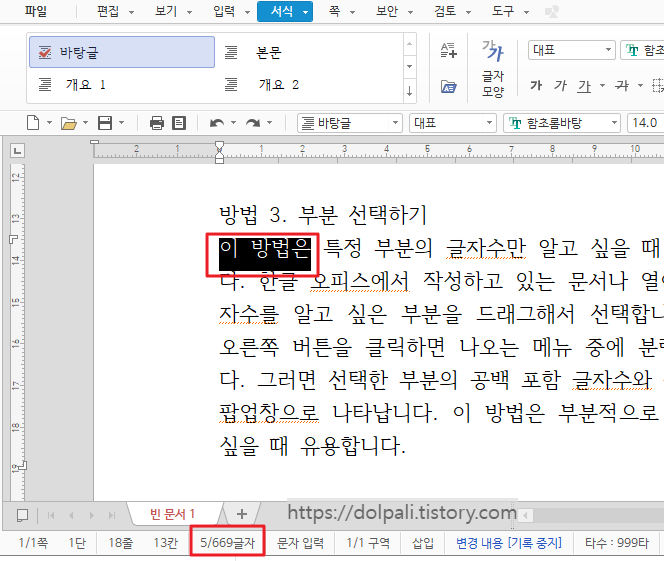Click the undo icon
Viewport: 664px width, 561px height.
tap(217, 123)
